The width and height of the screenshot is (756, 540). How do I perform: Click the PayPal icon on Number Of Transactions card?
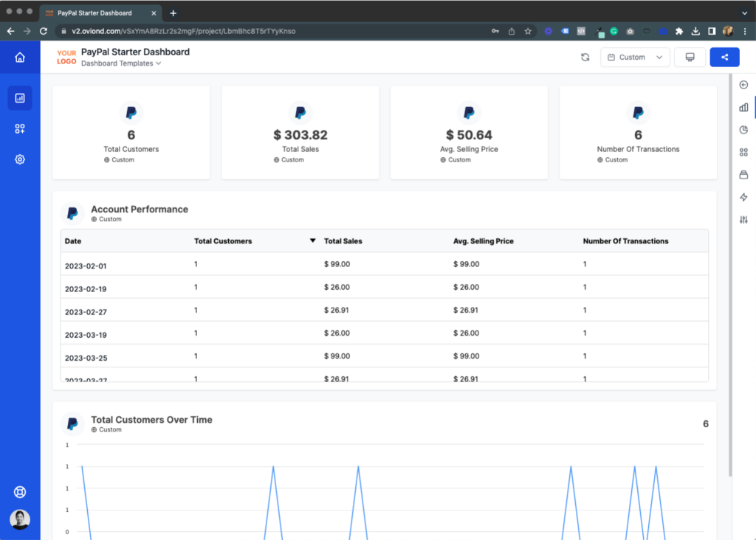(639, 113)
